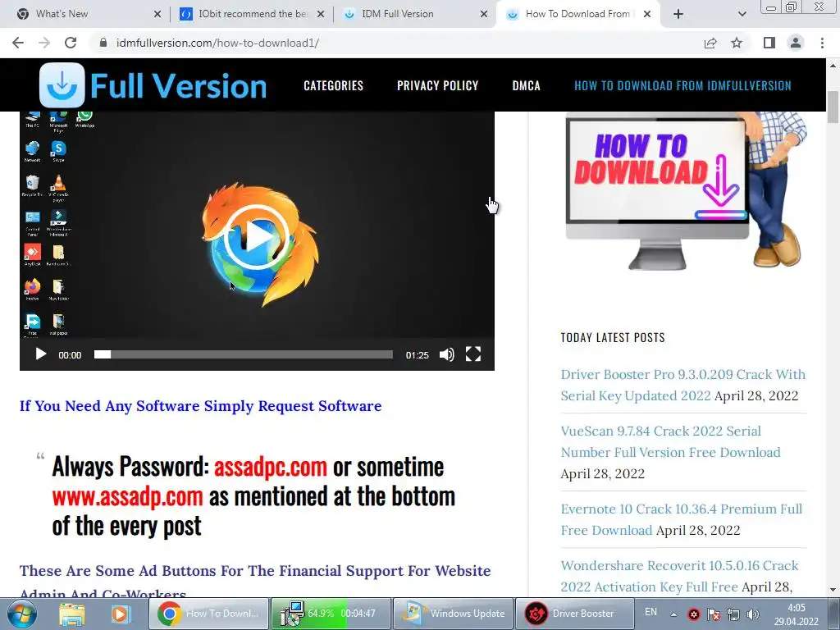Click the TODAY LATEST POSTS heading

click(613, 337)
